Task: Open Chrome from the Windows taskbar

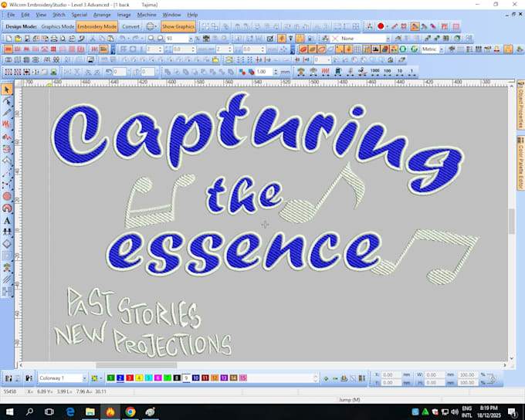Action: pyautogui.click(x=130, y=412)
